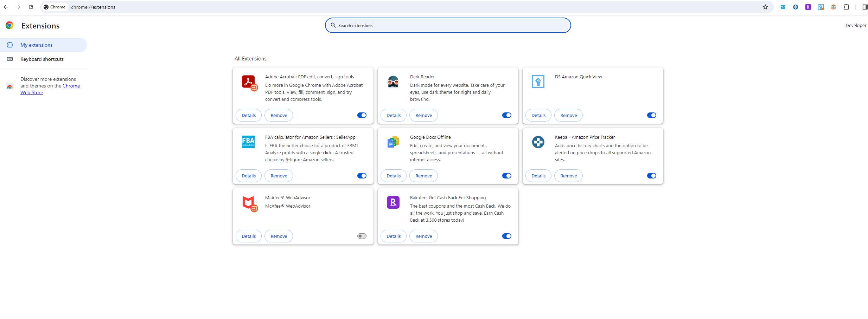Image resolution: width=868 pixels, height=319 pixels.
Task: Click the Keepa card icon
Action: [538, 142]
